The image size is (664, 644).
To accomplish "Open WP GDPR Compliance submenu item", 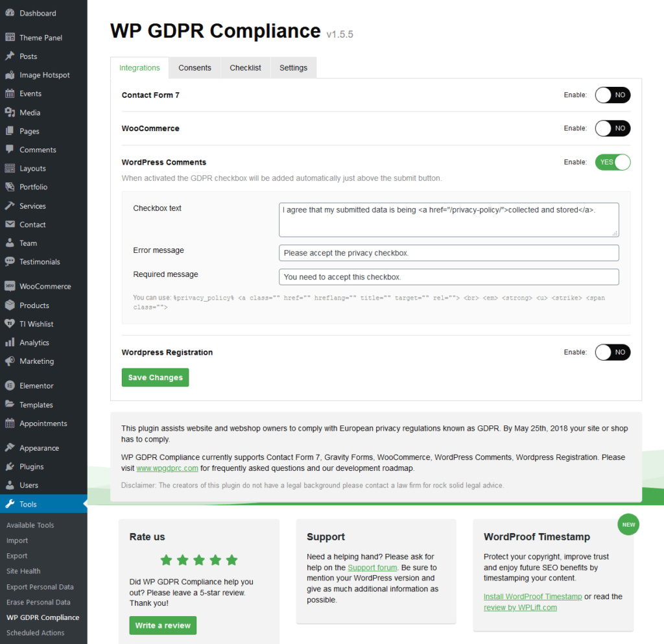I will click(43, 617).
